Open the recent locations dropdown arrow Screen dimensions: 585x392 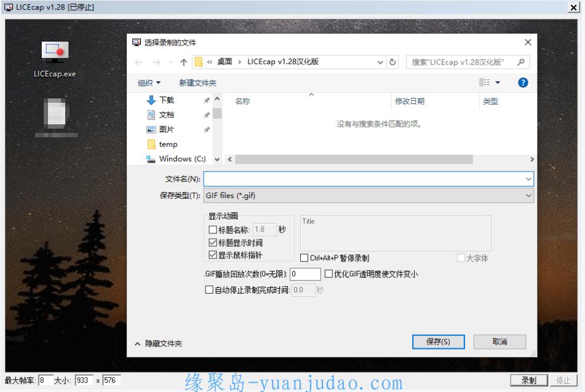pos(171,62)
